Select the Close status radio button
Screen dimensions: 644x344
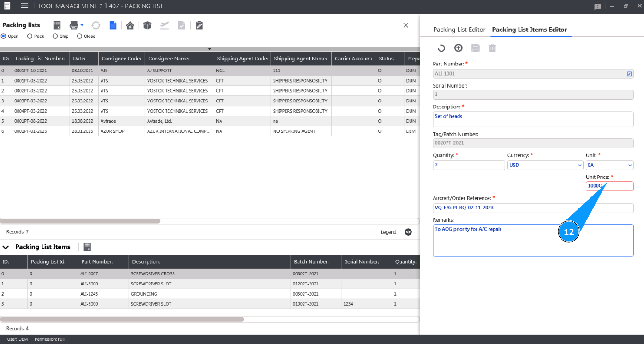click(79, 36)
